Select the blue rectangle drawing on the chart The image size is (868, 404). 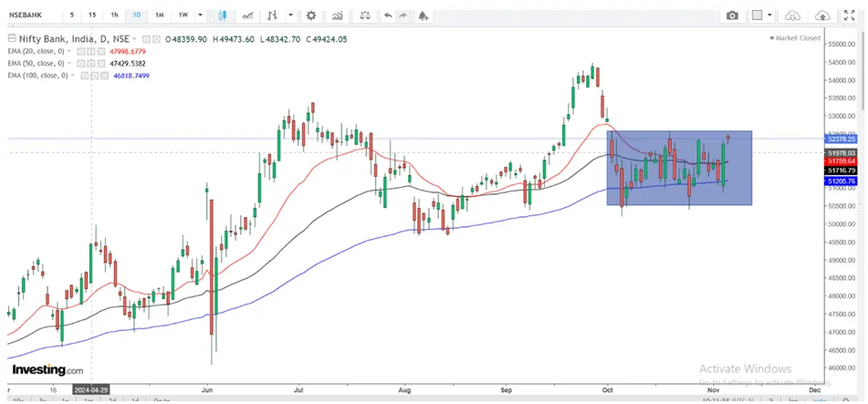tap(679, 168)
